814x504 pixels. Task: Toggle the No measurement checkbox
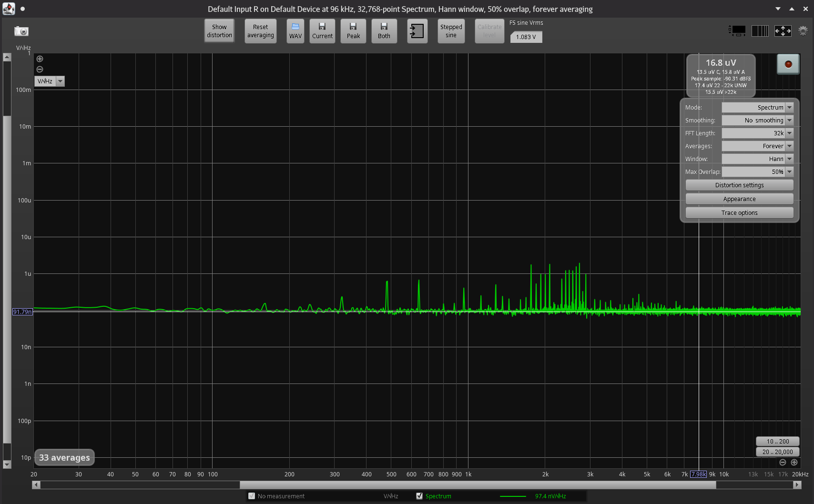click(252, 496)
